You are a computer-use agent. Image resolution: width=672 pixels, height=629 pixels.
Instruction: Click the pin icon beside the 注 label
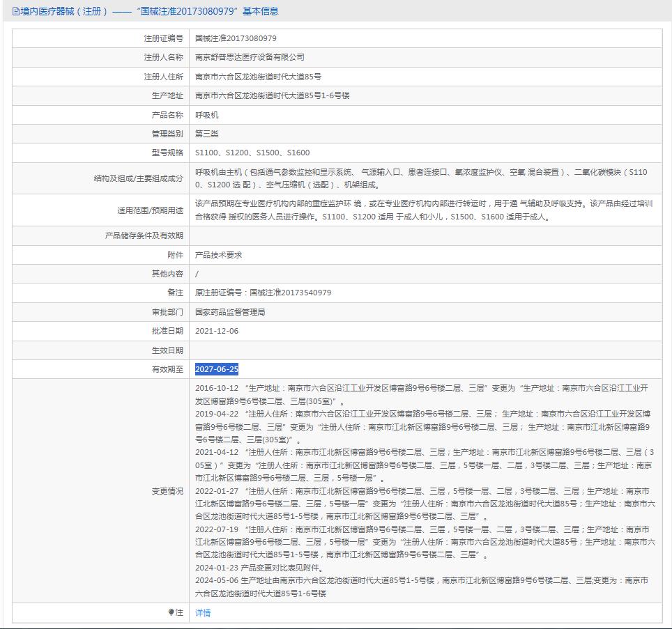(171, 612)
